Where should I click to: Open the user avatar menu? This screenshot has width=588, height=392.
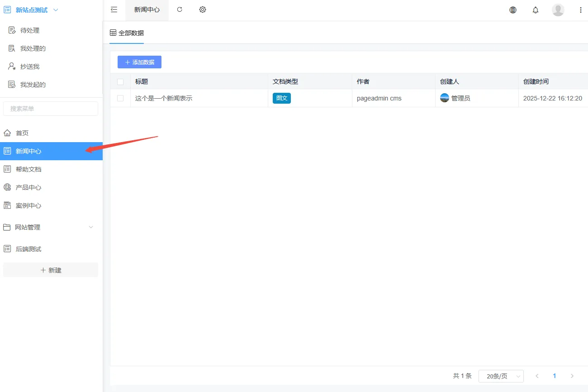click(558, 10)
